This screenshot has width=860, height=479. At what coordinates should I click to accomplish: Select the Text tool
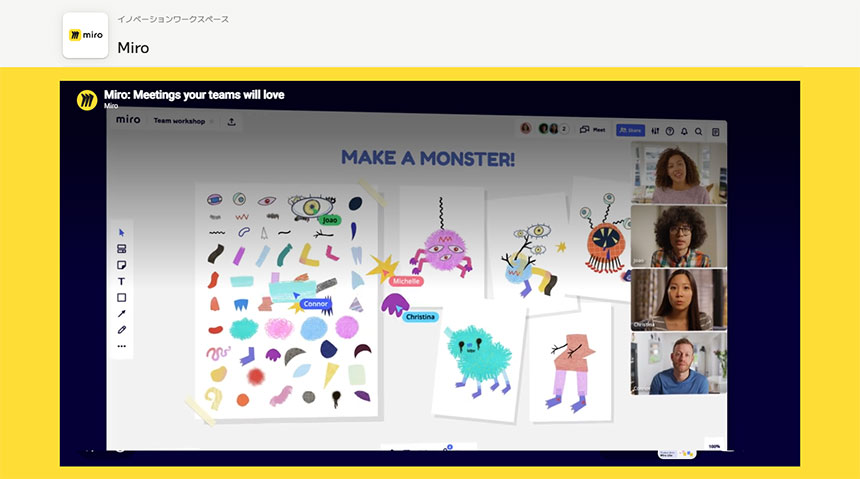pos(122,281)
